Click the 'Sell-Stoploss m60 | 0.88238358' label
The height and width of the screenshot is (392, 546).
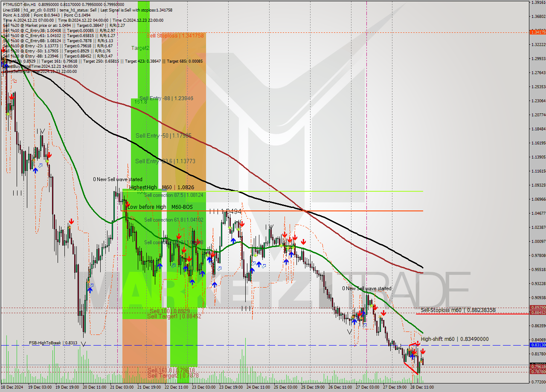pos(458,310)
